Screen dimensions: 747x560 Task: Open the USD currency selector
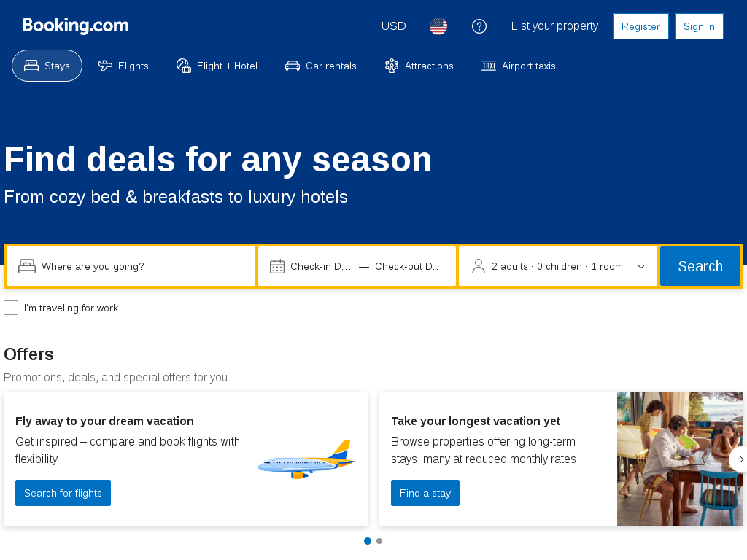pos(393,26)
